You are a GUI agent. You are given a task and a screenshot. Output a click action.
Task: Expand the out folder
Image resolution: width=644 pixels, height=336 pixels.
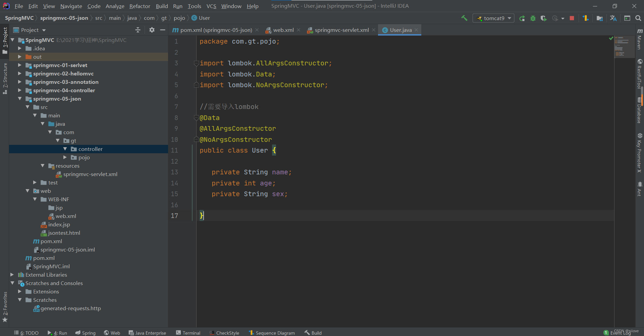(x=20, y=57)
